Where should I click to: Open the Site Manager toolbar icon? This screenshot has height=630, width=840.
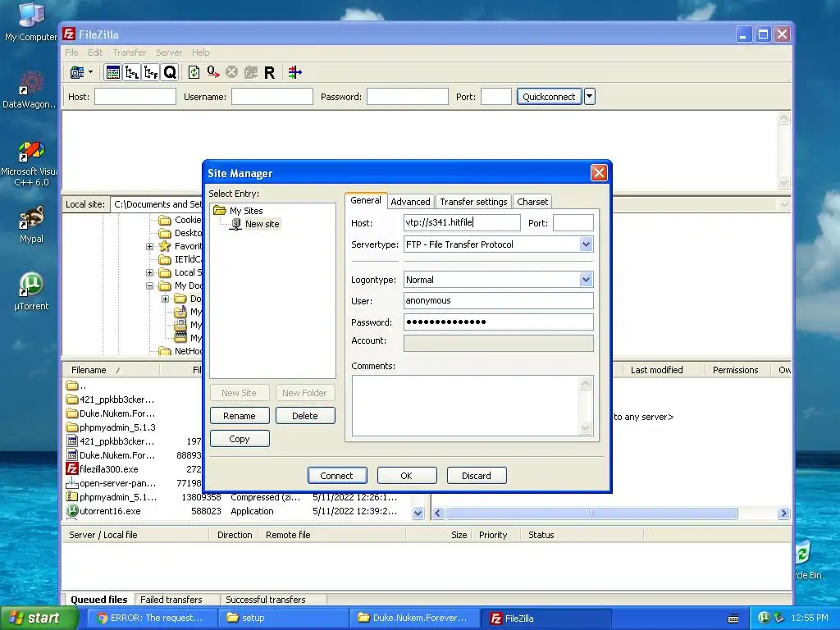[x=77, y=72]
